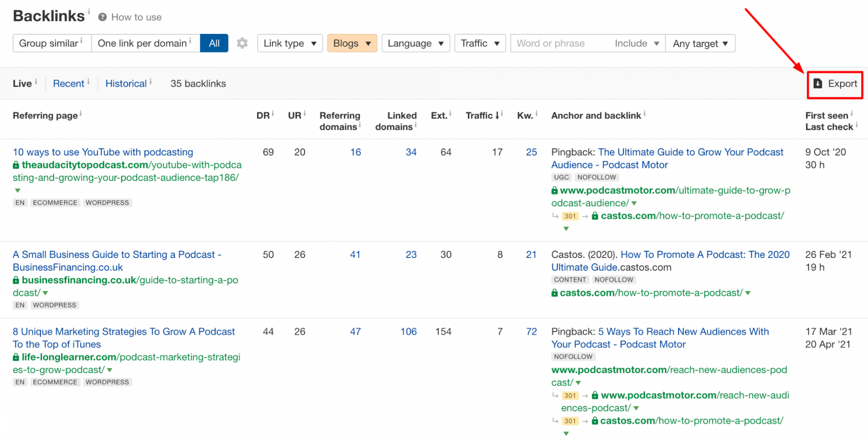The image size is (868, 441).
Task: Sort by the Traffic column header
Action: point(482,116)
